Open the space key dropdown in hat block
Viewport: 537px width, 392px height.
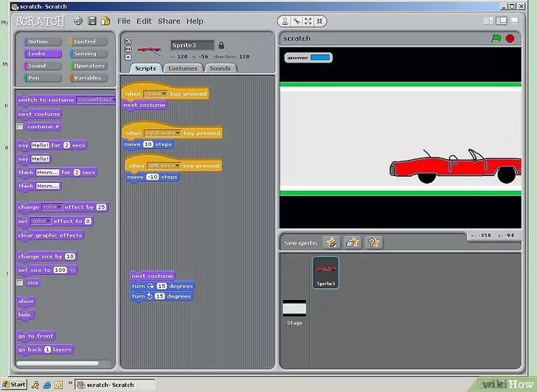click(x=156, y=94)
